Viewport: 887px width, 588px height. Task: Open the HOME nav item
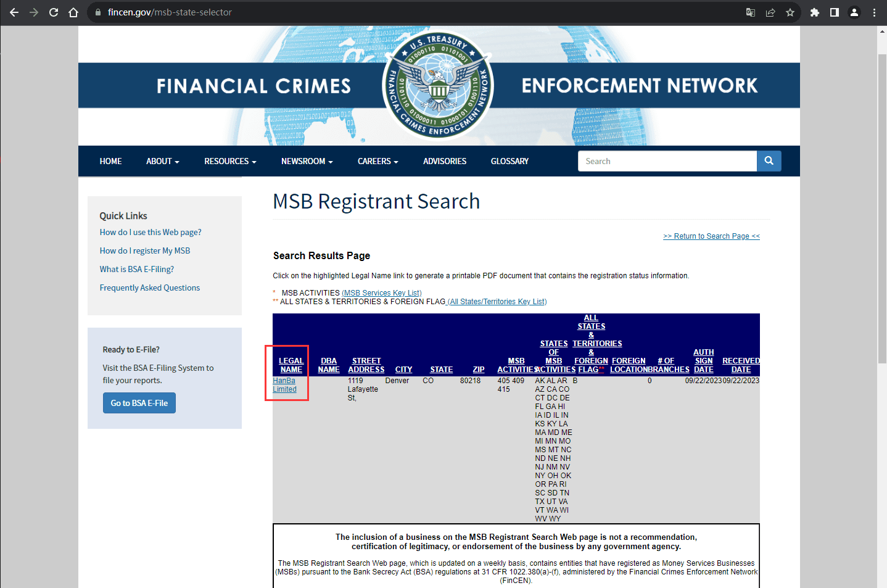pyautogui.click(x=111, y=161)
